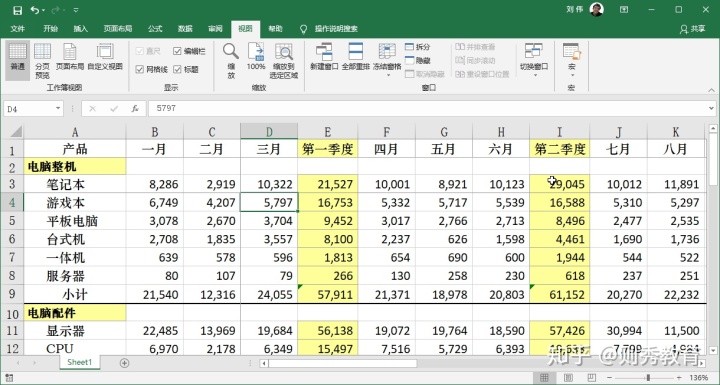Click the user account avatar 刘伟
Screen dimensions: 720x385
(x=596, y=9)
